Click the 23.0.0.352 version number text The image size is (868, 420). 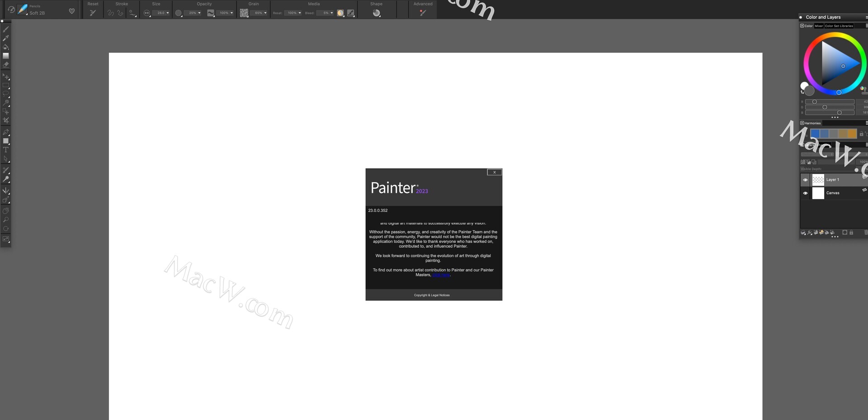coord(378,210)
